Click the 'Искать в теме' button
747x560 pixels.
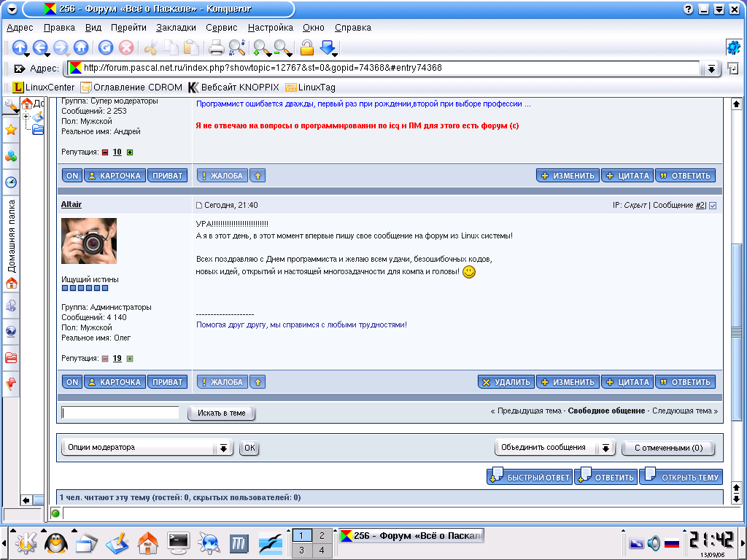(x=222, y=413)
